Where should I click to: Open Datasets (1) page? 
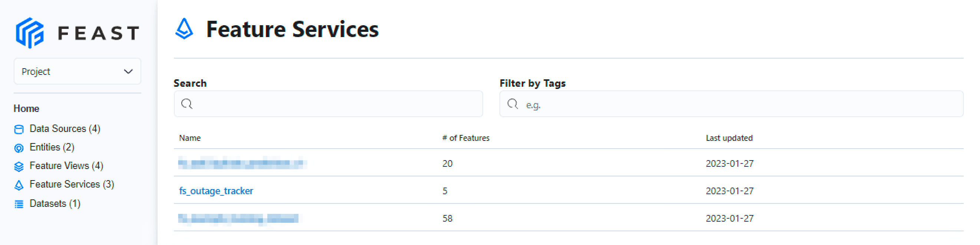55,204
